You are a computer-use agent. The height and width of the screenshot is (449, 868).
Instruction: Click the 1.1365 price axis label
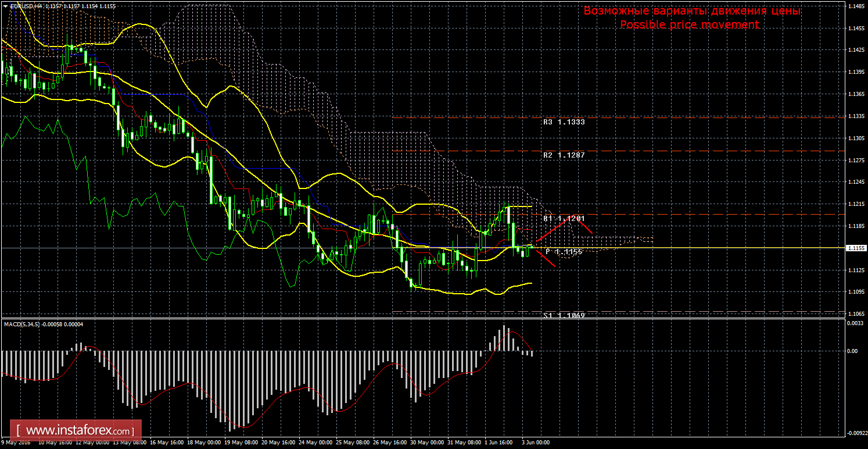[856, 94]
